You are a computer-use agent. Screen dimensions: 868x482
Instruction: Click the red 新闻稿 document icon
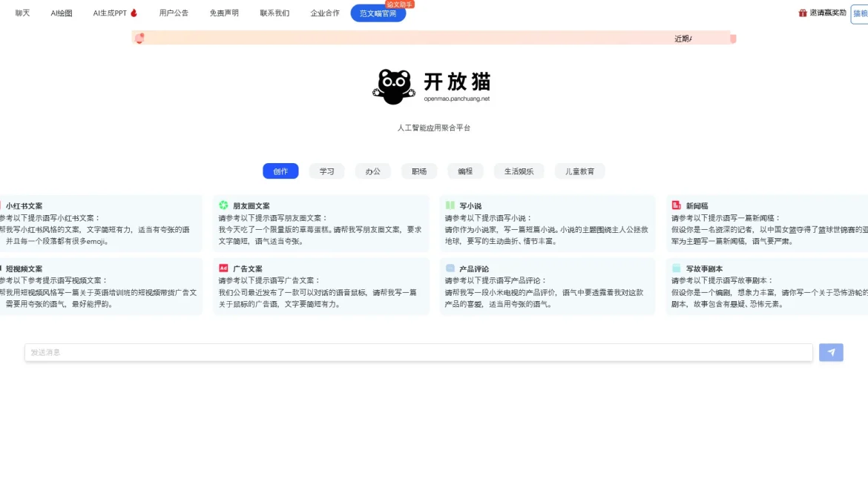676,205
